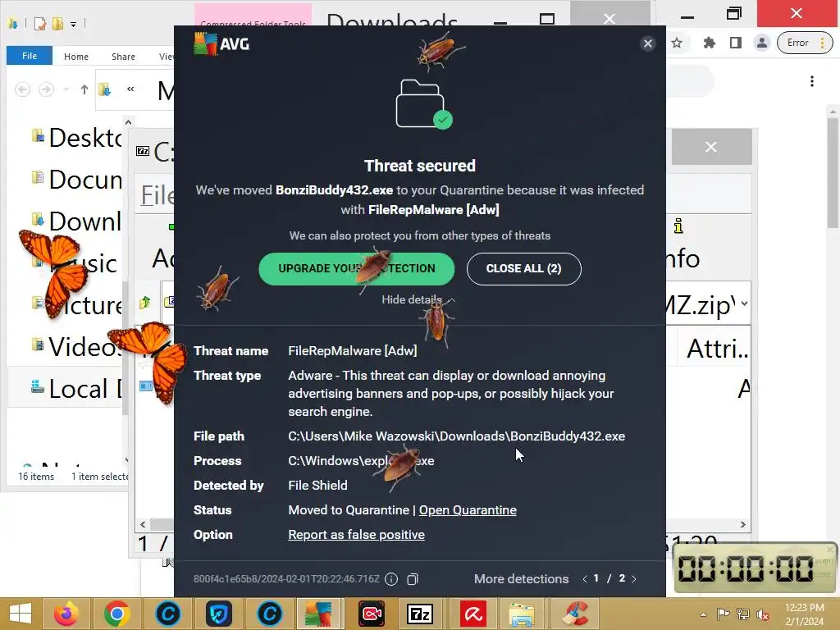Image resolution: width=840 pixels, height=630 pixels.
Task: Go to next detection arrow
Action: point(634,579)
